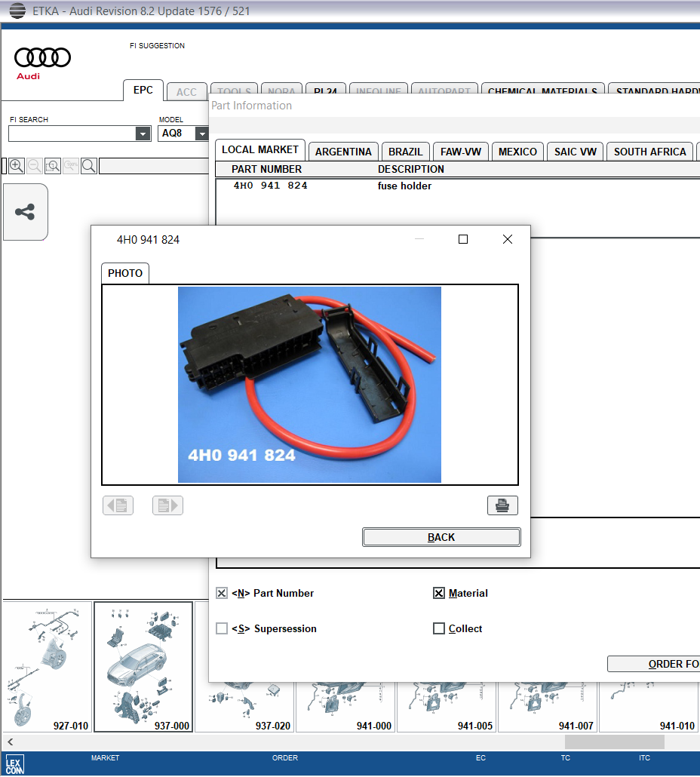Open illustration thumbnail 927-010
Viewport: 700px width, 777px height.
[x=48, y=667]
